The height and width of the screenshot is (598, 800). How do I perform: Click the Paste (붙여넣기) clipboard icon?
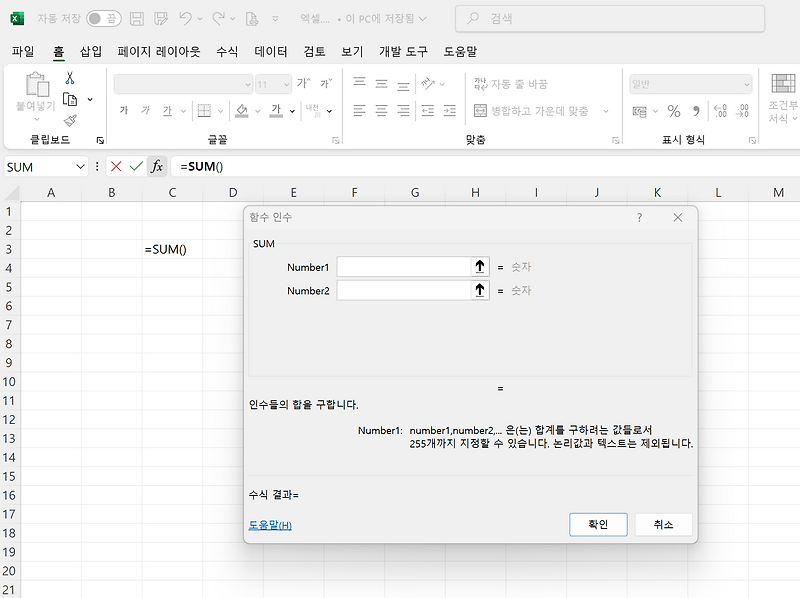coord(37,85)
